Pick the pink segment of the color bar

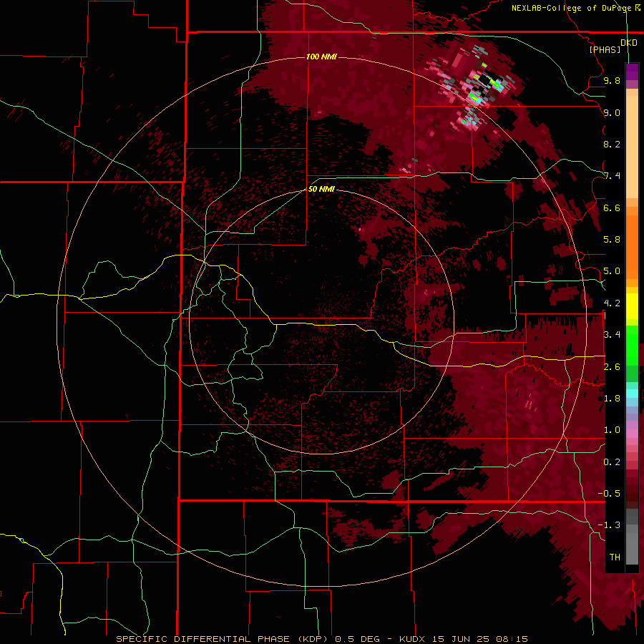tap(632, 434)
